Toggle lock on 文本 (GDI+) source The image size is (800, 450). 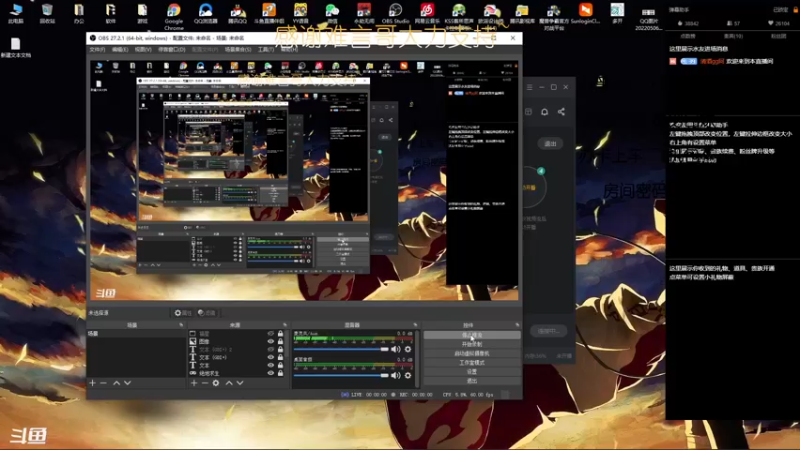281,357
